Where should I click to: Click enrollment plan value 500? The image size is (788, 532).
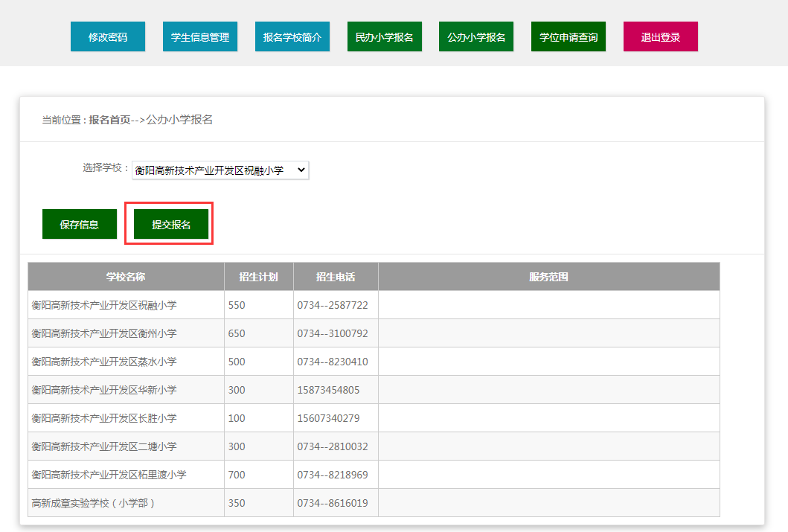(236, 362)
